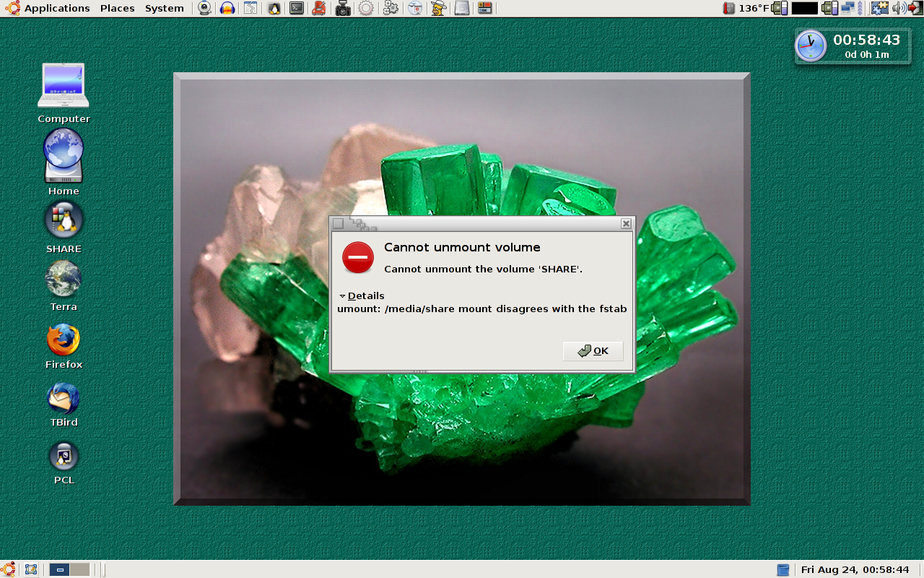Click the 136°F temperature reading

pyautogui.click(x=754, y=8)
